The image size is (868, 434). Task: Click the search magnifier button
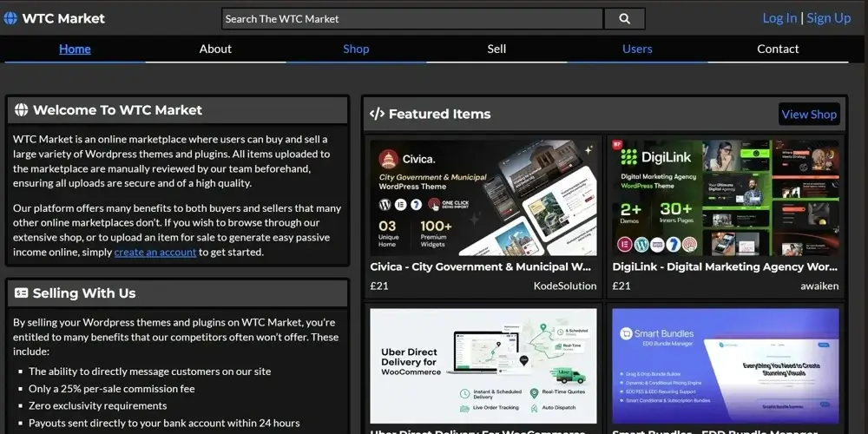point(624,19)
